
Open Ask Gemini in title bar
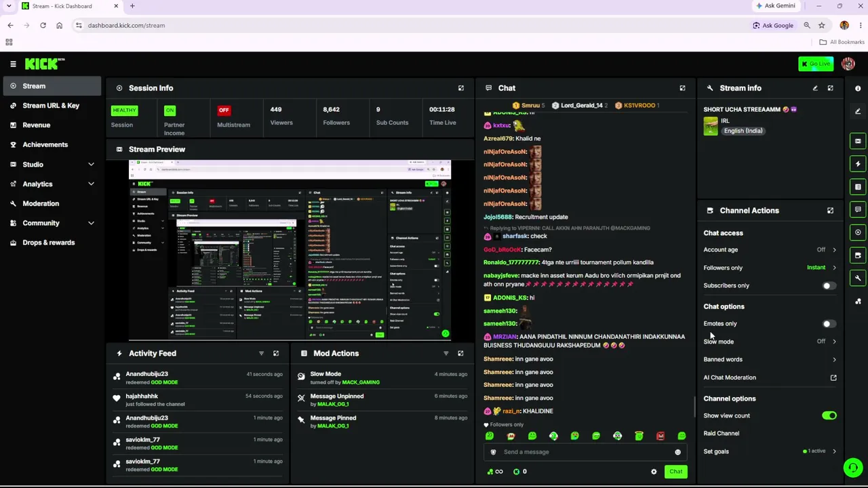[776, 6]
